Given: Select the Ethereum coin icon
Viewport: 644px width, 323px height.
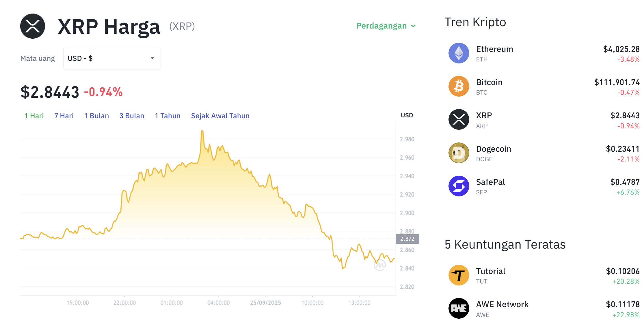Looking at the screenshot, I should 459,53.
